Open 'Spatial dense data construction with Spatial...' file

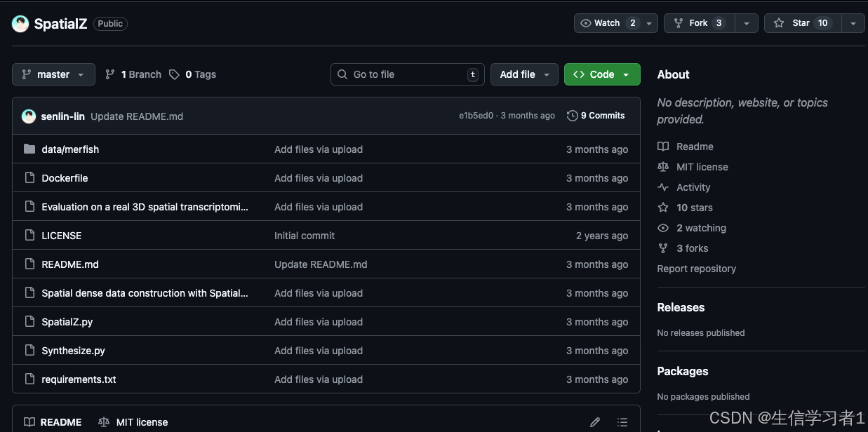pos(145,293)
